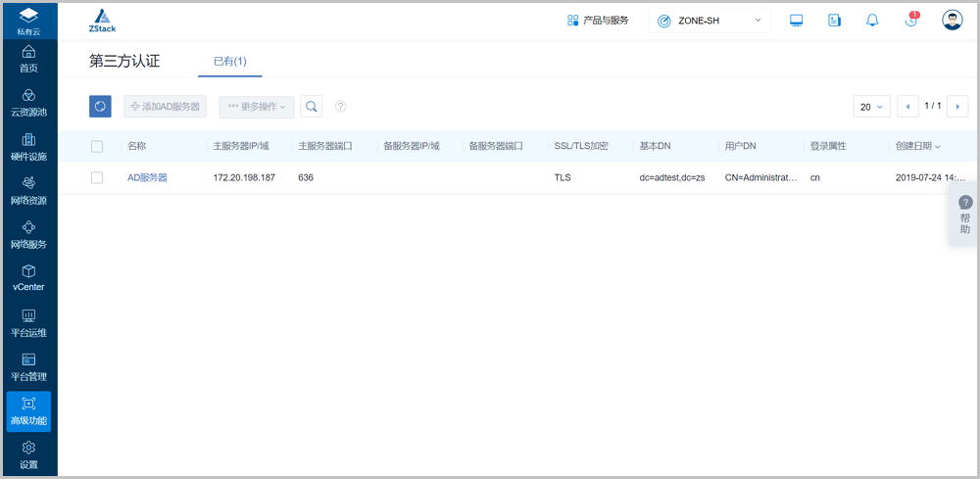The height and width of the screenshot is (479, 980).
Task: Click the question mark hint icon
Action: (341, 107)
